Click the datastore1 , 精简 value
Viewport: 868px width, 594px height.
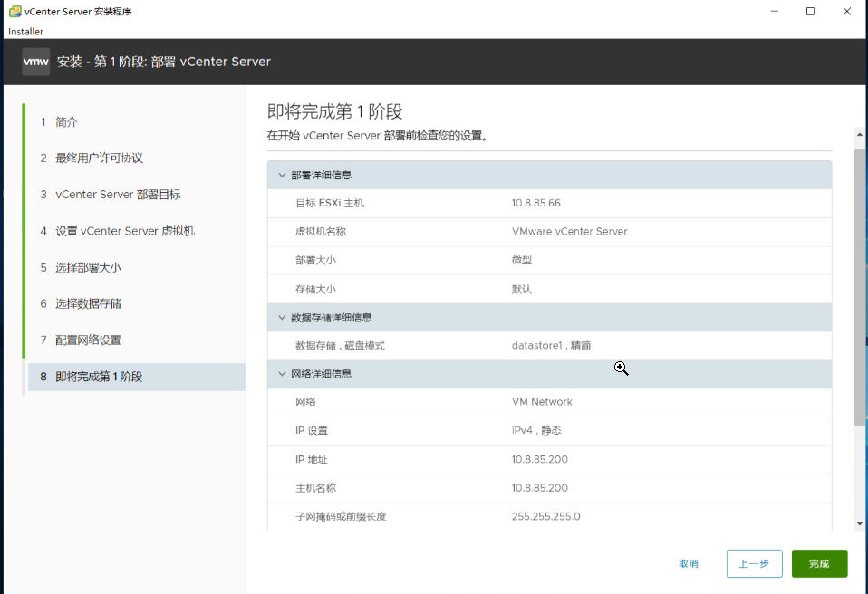(552, 346)
